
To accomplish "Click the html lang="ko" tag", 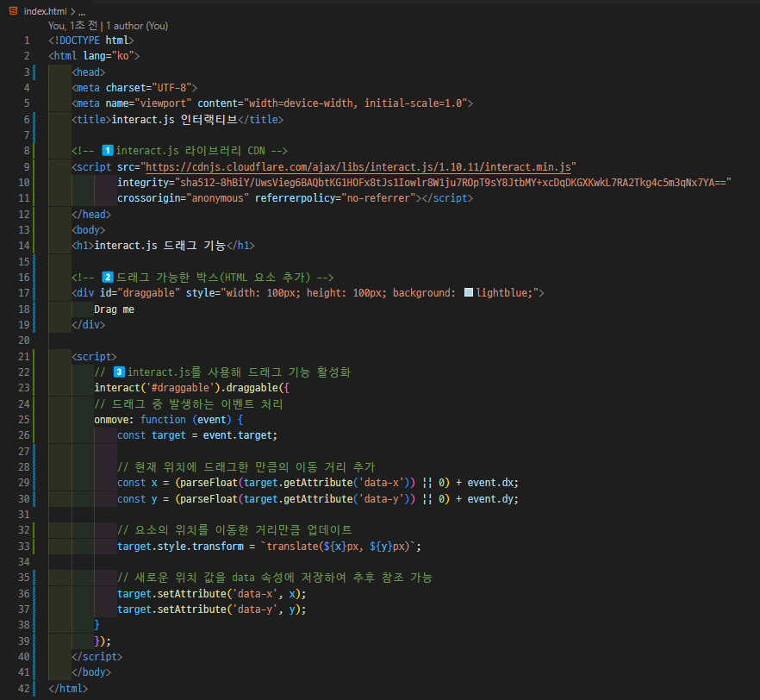I will [x=94, y=56].
